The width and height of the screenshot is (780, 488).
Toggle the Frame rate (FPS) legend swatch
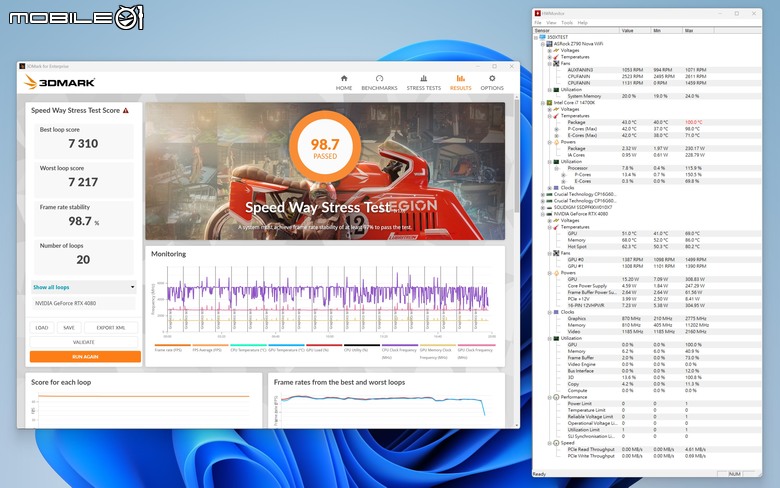pyautogui.click(x=173, y=345)
